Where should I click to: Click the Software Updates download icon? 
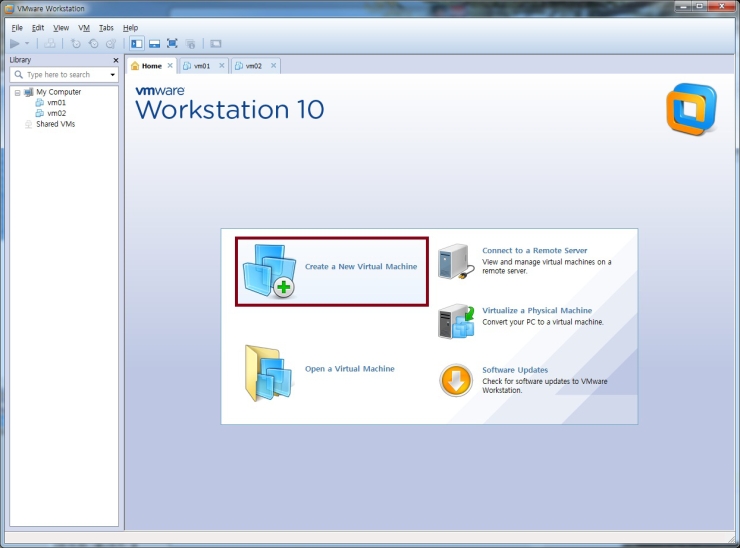456,380
